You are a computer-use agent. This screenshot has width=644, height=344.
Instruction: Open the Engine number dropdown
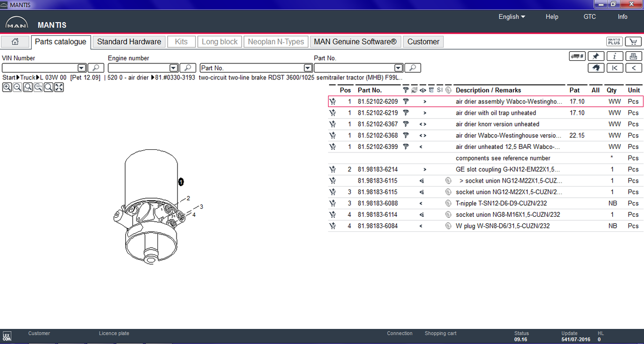point(174,68)
